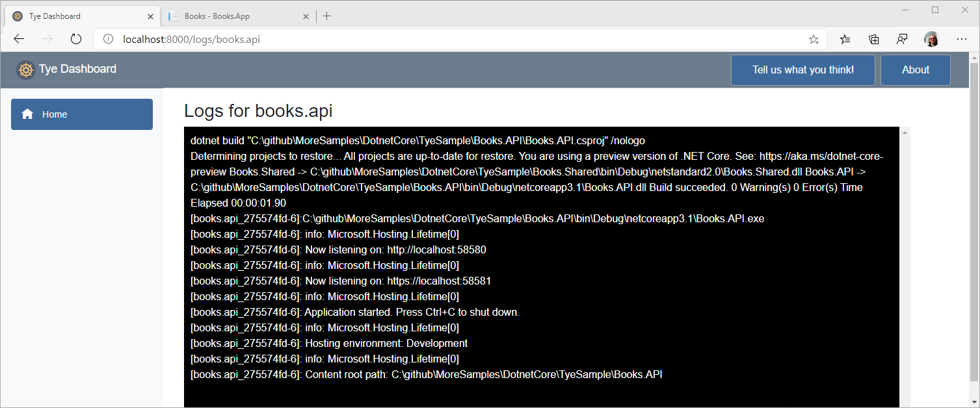Viewport: 980px width, 408px height.
Task: Select the Tye Dashboard browser tab
Action: pyautogui.click(x=72, y=16)
